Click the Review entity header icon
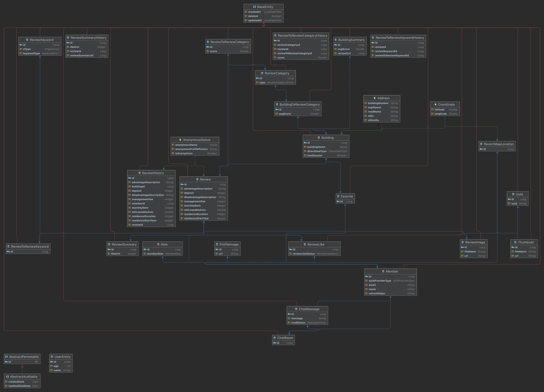The width and height of the screenshot is (544, 392). pos(197,180)
